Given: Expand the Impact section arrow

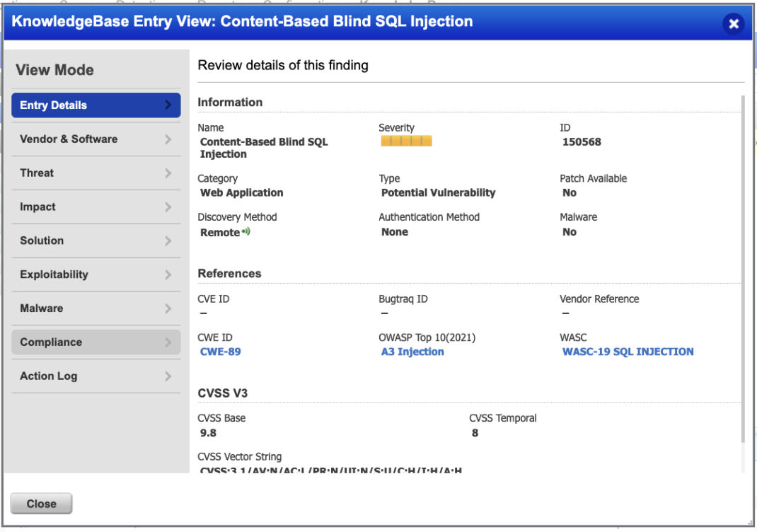Looking at the screenshot, I should coord(168,207).
